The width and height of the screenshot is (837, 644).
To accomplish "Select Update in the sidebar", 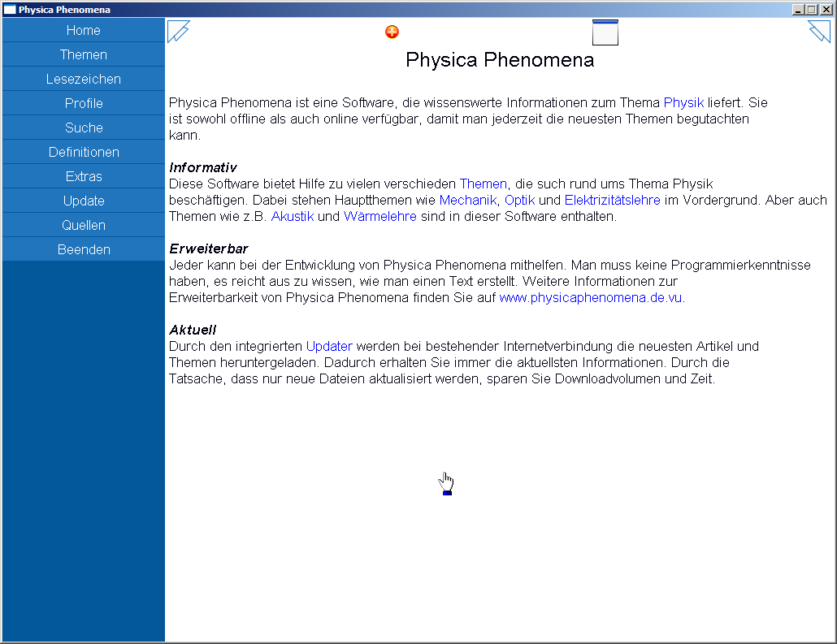I will 83,201.
